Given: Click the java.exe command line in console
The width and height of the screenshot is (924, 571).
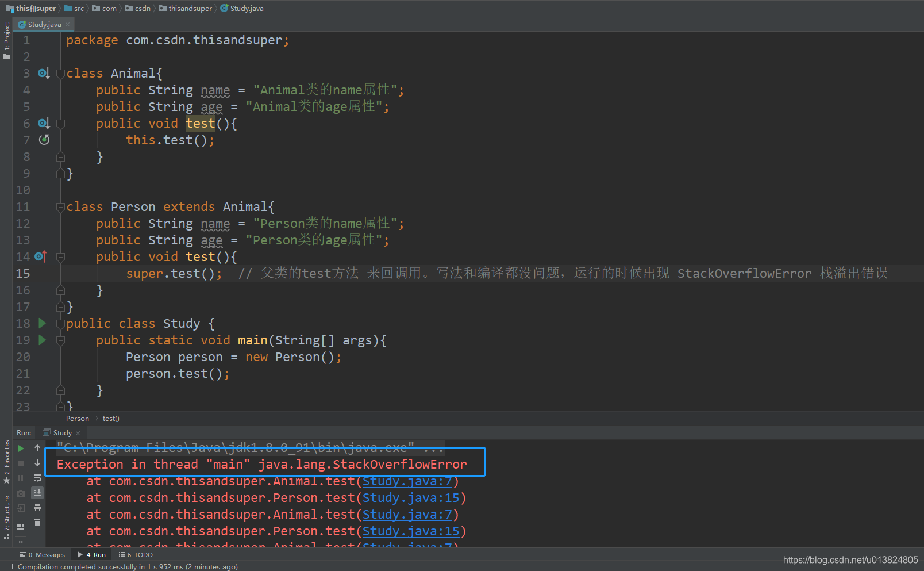Looking at the screenshot, I should [x=250, y=448].
